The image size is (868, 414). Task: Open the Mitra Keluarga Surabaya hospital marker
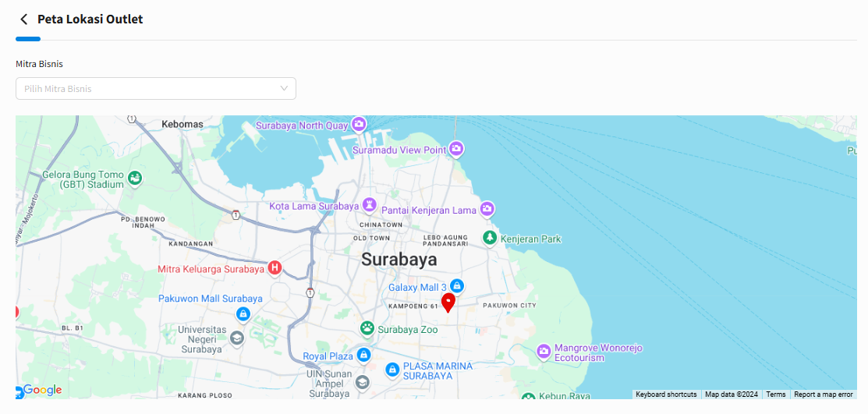275,268
